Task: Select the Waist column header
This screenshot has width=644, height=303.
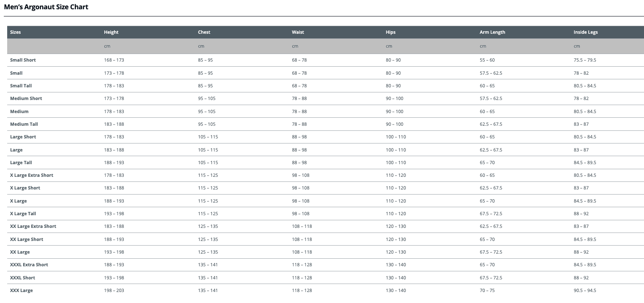Action: tap(298, 32)
